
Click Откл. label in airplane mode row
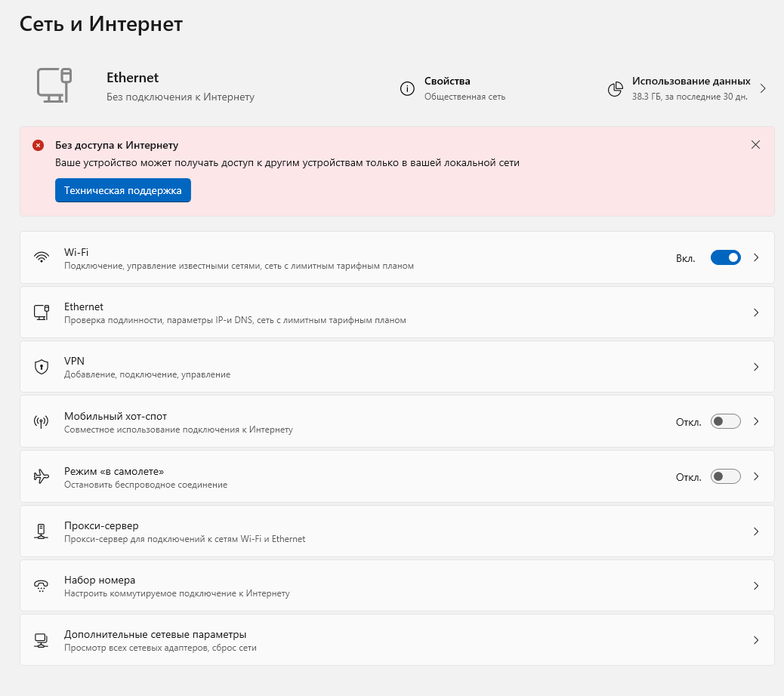pyautogui.click(x=689, y=477)
